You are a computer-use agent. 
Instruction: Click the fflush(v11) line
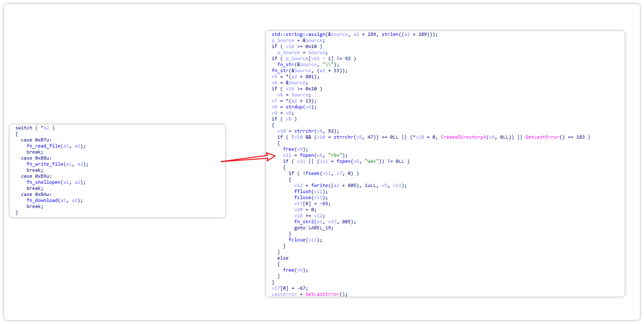(311, 191)
